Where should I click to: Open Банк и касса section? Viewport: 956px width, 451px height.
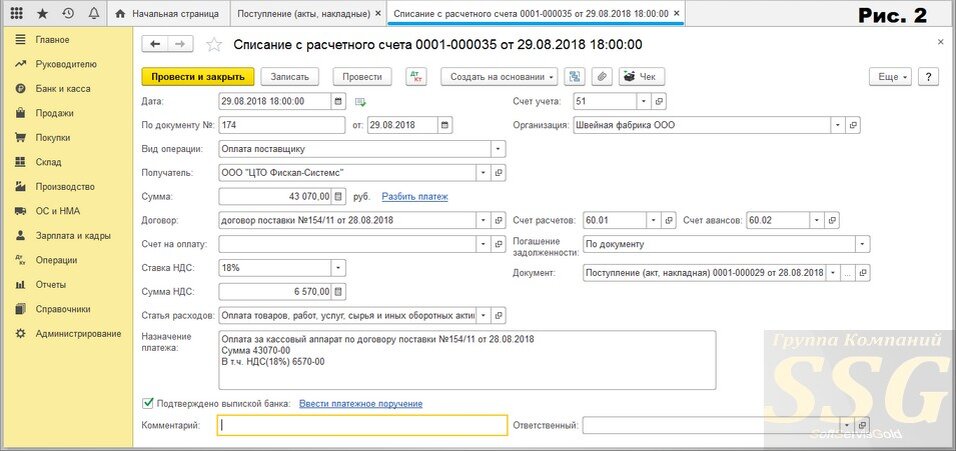point(63,88)
